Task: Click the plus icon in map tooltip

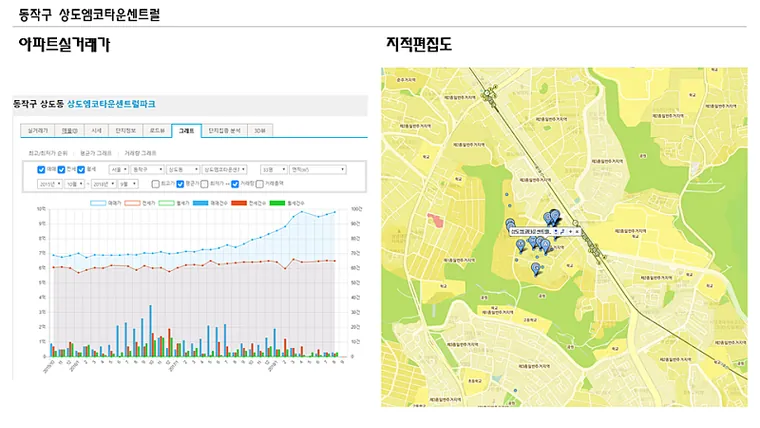Action: click(x=570, y=232)
